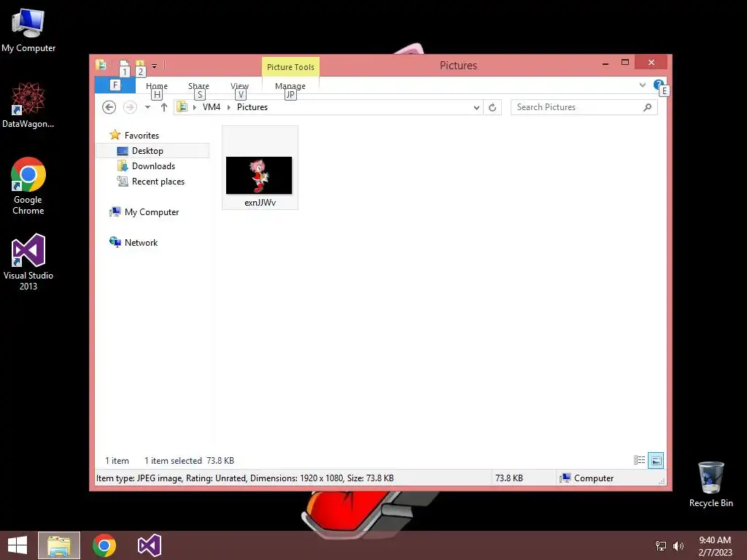Launch Chrome from the taskbar
Screen dimensions: 747x560
[104, 545]
